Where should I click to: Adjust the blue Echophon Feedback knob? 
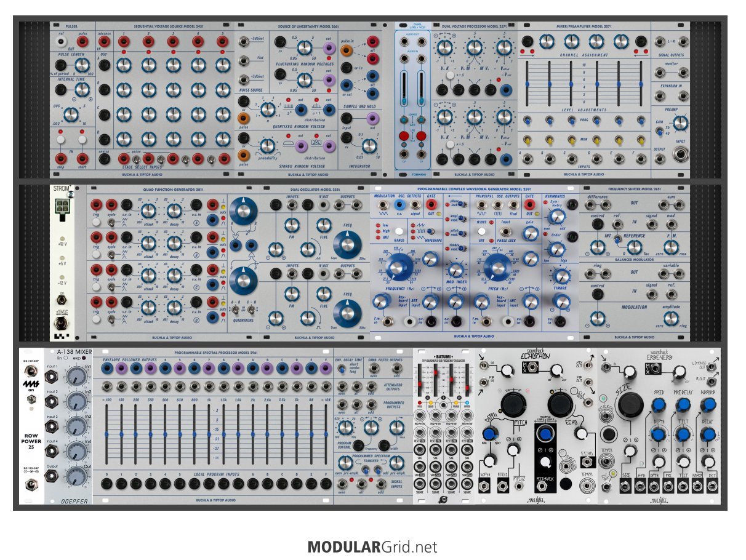tap(544, 434)
